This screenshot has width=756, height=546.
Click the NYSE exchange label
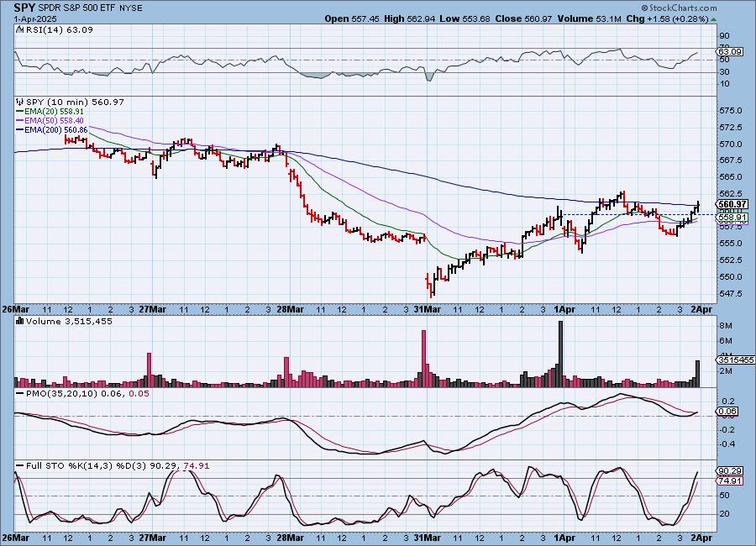point(131,8)
